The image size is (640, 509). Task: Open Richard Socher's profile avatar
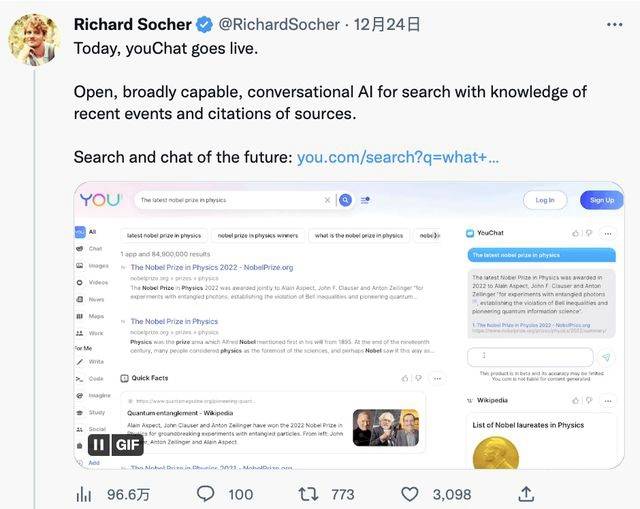(34, 40)
